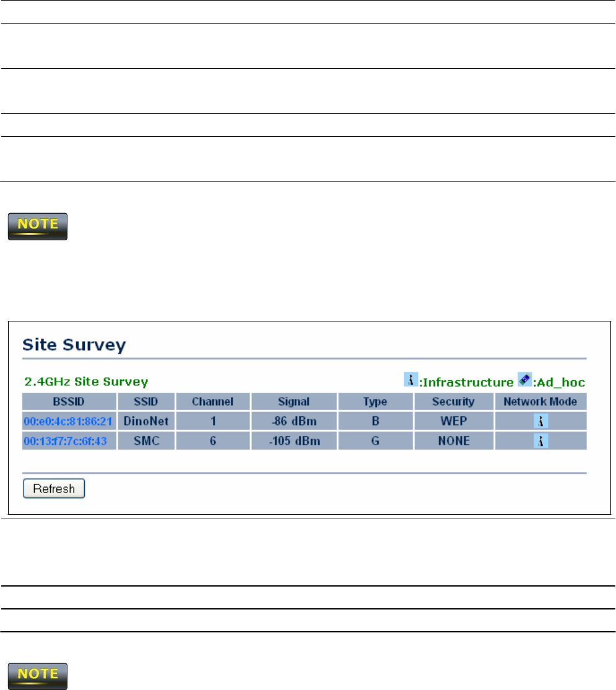
Task: Select the SSID column header
Action: pos(146,402)
